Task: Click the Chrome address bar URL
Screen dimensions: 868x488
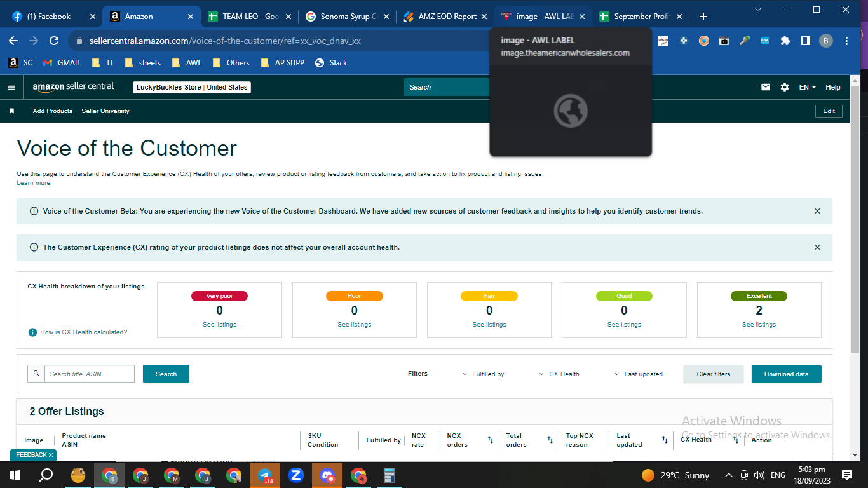Action: tap(225, 41)
